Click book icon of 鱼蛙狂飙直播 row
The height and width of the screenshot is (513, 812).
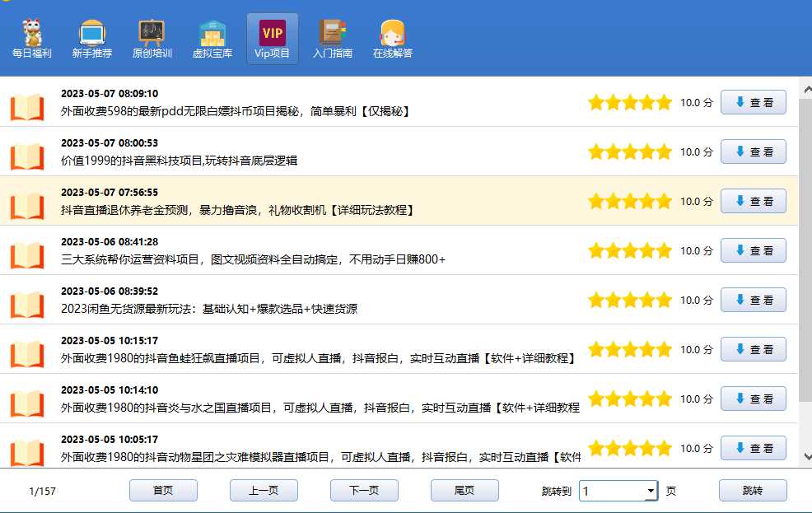pos(27,354)
